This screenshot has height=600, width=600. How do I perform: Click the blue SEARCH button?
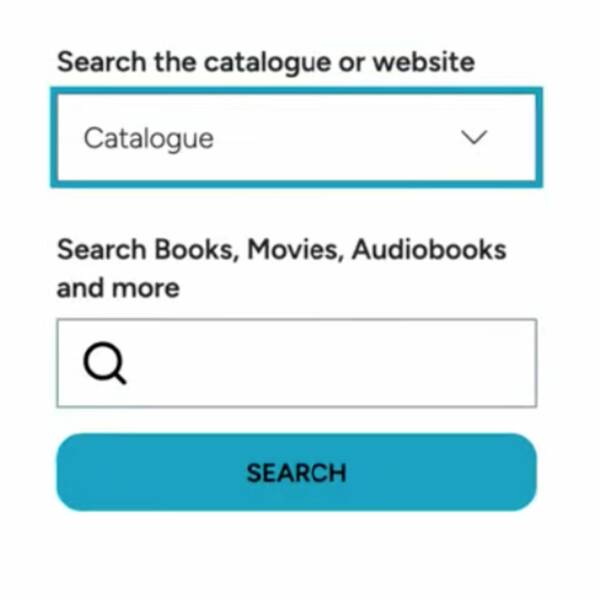pyautogui.click(x=297, y=472)
